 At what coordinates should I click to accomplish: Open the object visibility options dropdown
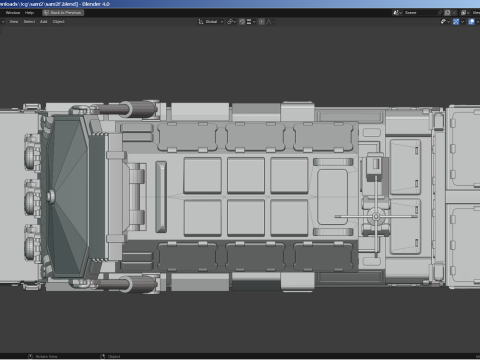(445, 22)
